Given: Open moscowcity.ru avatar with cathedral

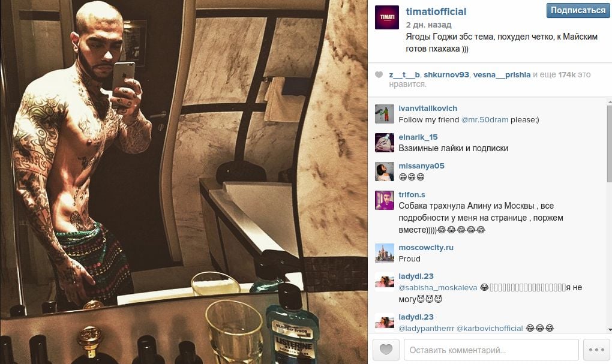Looking at the screenshot, I should [385, 253].
